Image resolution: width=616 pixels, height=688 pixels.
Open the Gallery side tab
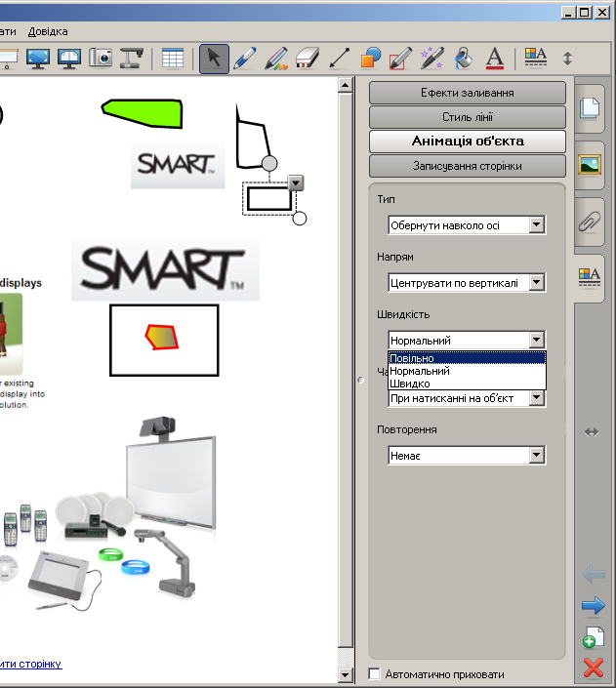(x=590, y=165)
